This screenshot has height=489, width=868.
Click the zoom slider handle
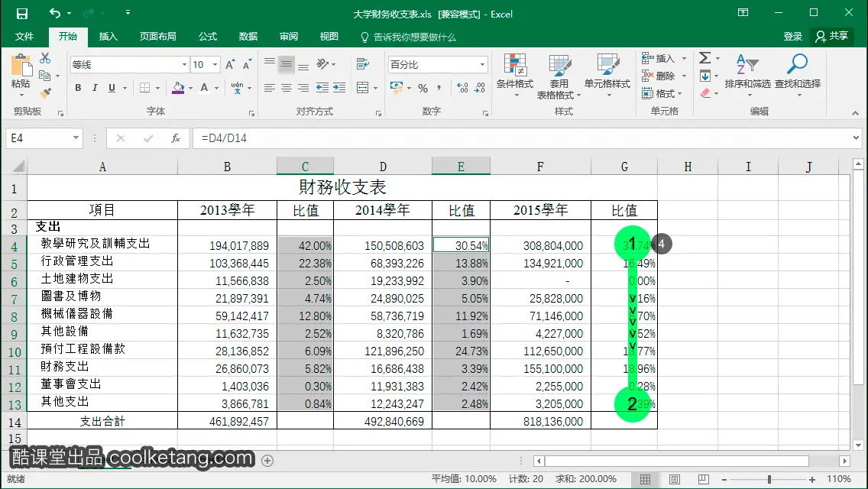pyautogui.click(x=769, y=480)
